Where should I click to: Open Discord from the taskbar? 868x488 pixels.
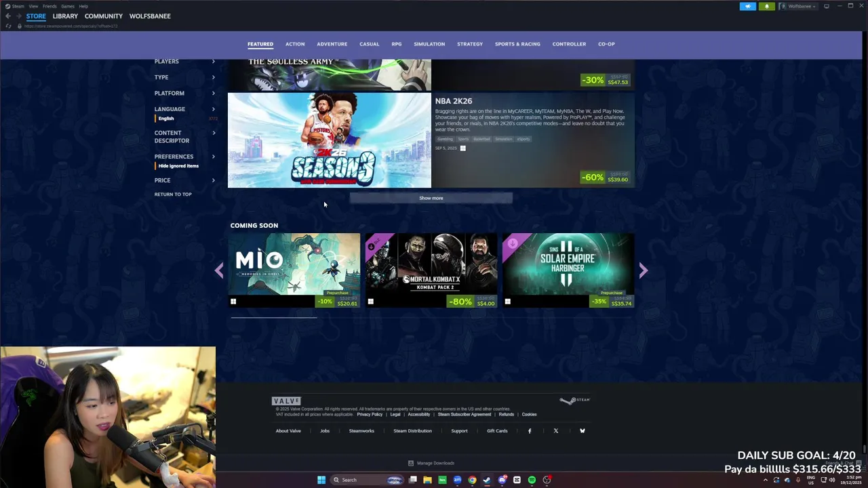[x=502, y=480]
